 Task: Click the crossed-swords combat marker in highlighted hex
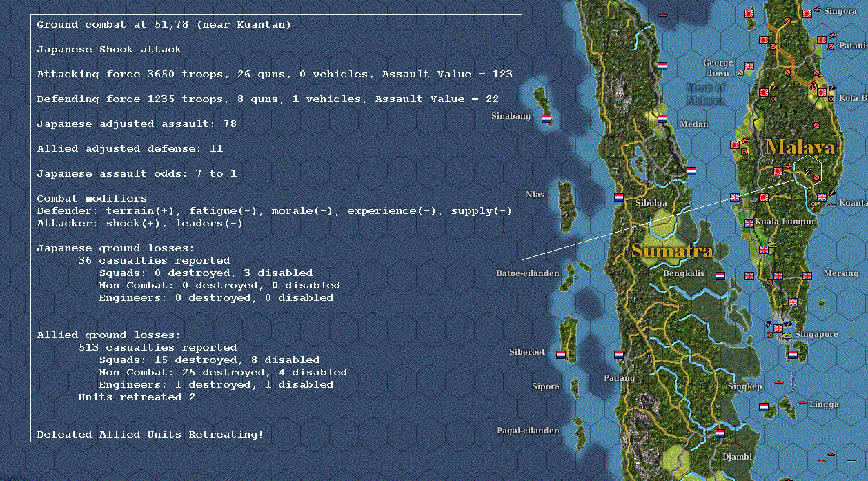coord(807,171)
